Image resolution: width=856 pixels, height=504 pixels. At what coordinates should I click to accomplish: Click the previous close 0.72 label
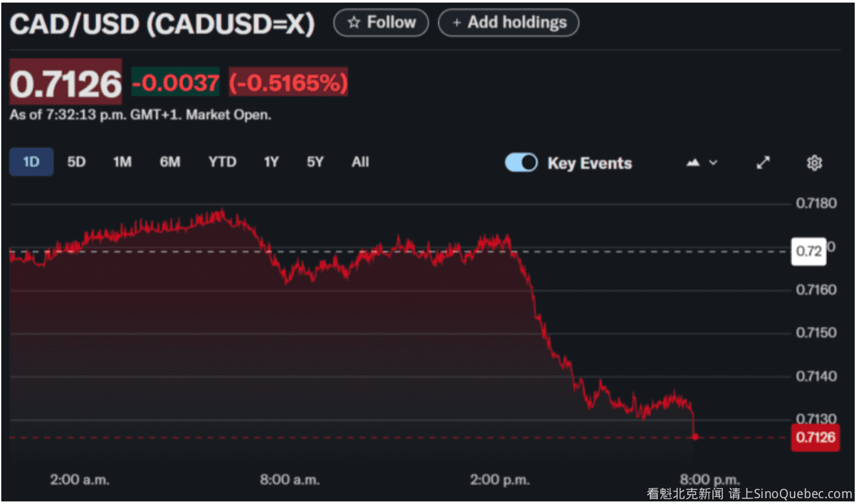[x=809, y=251]
